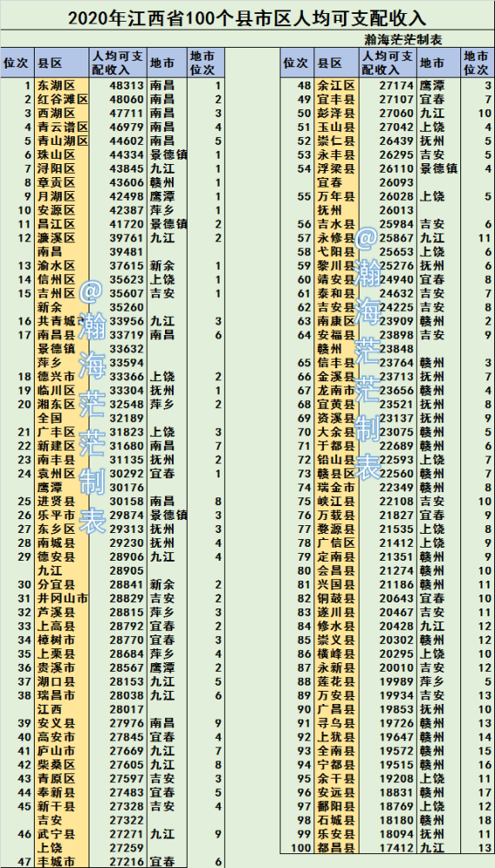Select the cell "井冈山市"

tap(63, 598)
